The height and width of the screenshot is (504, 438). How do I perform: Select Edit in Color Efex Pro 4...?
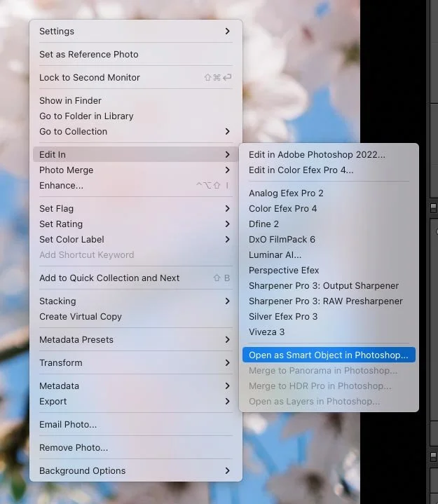tap(329, 170)
